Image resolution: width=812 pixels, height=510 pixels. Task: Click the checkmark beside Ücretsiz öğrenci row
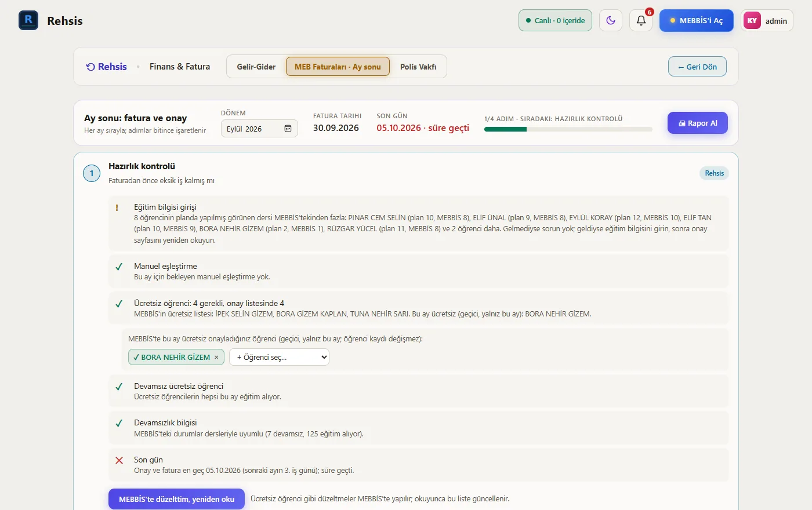click(x=119, y=304)
